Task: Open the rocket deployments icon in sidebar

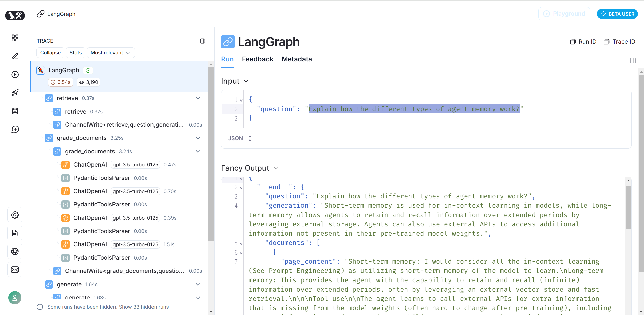Action: [x=15, y=93]
